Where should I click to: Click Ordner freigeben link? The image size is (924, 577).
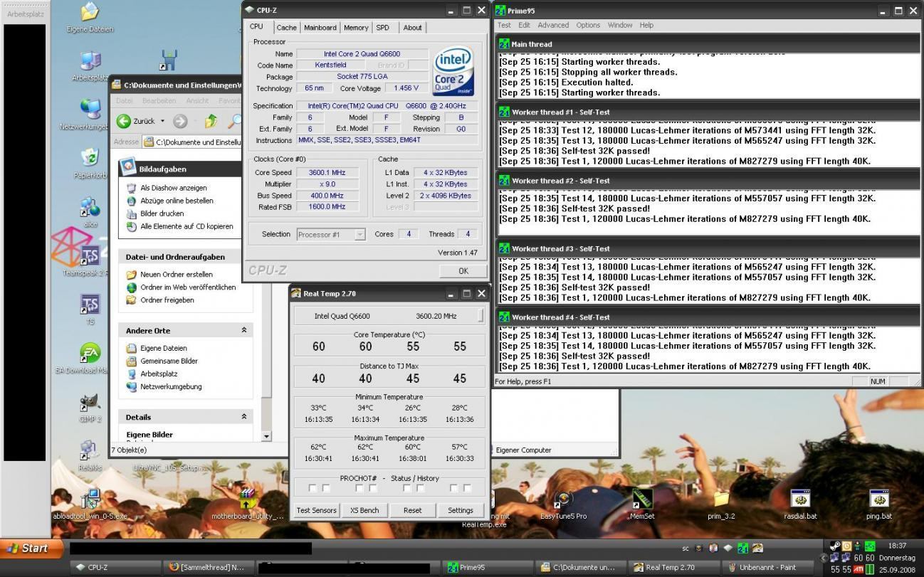pos(167,300)
